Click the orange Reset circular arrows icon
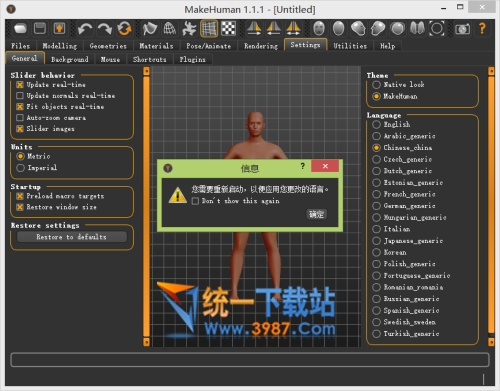 coord(124,29)
